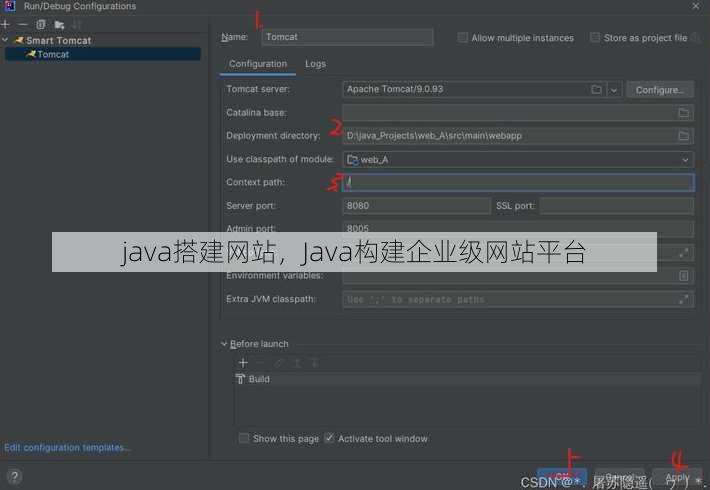710x490 pixels.
Task: Click the Context path field
Action: click(x=518, y=183)
